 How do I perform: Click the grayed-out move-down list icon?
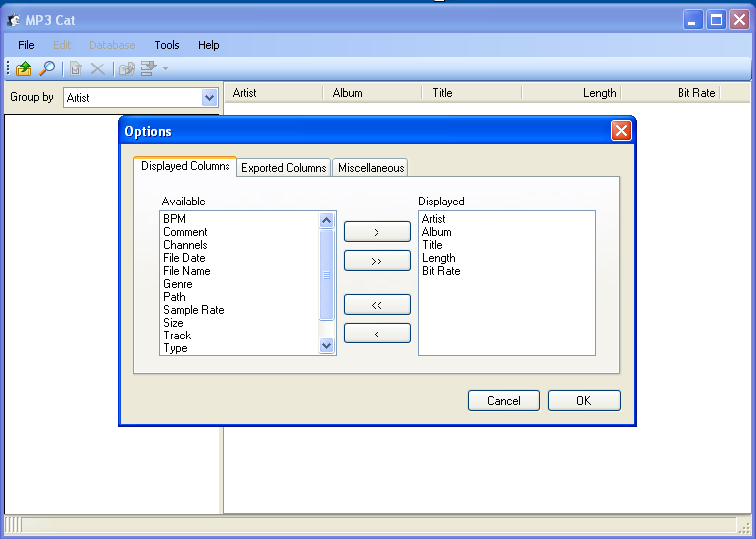[148, 68]
